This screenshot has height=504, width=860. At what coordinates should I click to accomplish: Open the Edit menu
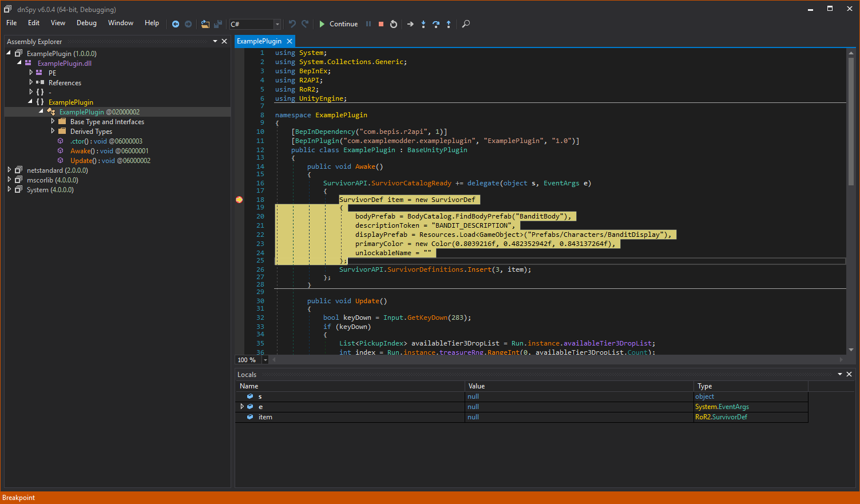click(34, 23)
